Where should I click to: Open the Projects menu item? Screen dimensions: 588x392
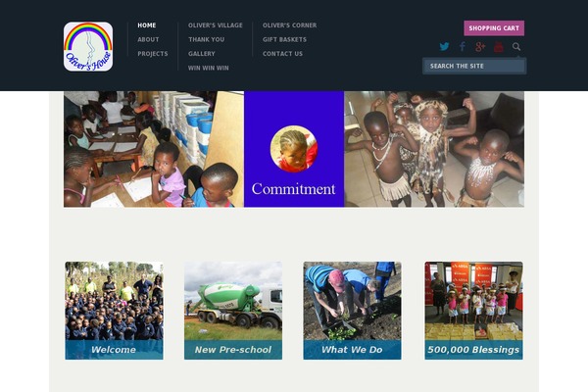click(x=153, y=54)
